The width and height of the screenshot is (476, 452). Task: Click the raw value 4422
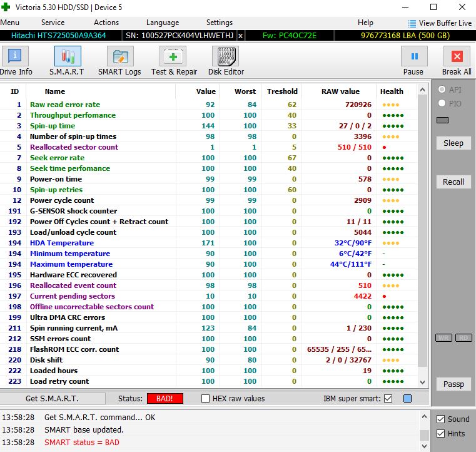[362, 296]
